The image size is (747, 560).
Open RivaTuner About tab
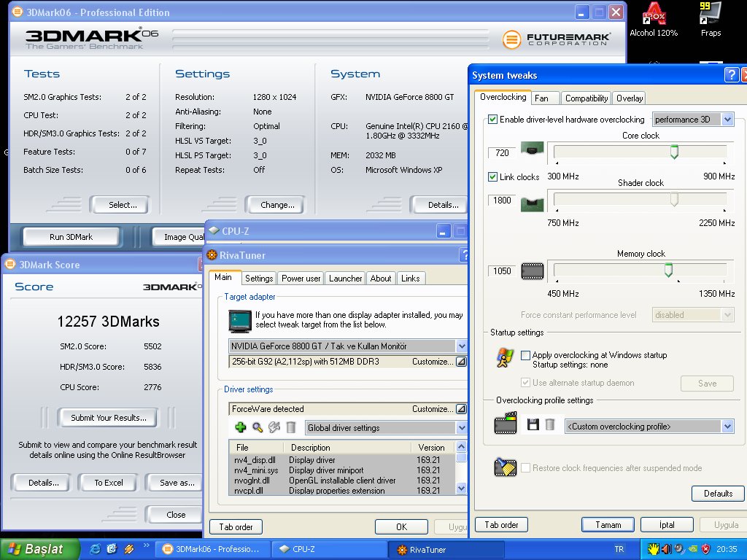[x=381, y=279]
